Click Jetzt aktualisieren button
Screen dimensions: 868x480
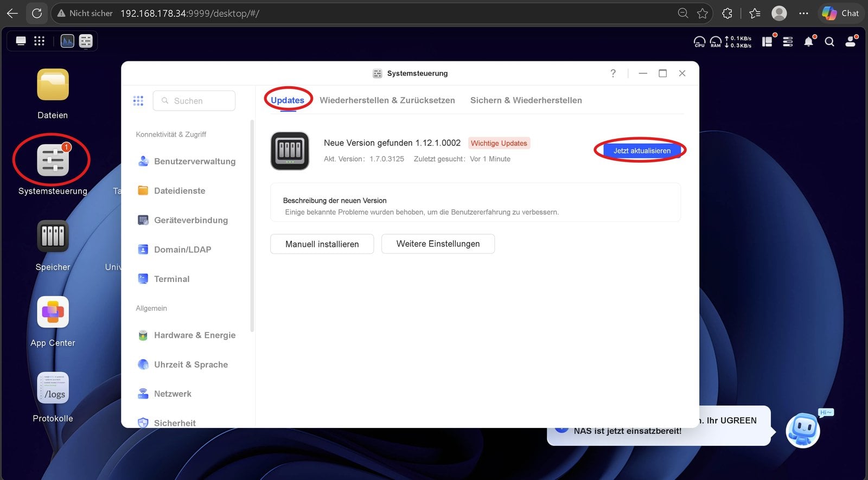(642, 151)
